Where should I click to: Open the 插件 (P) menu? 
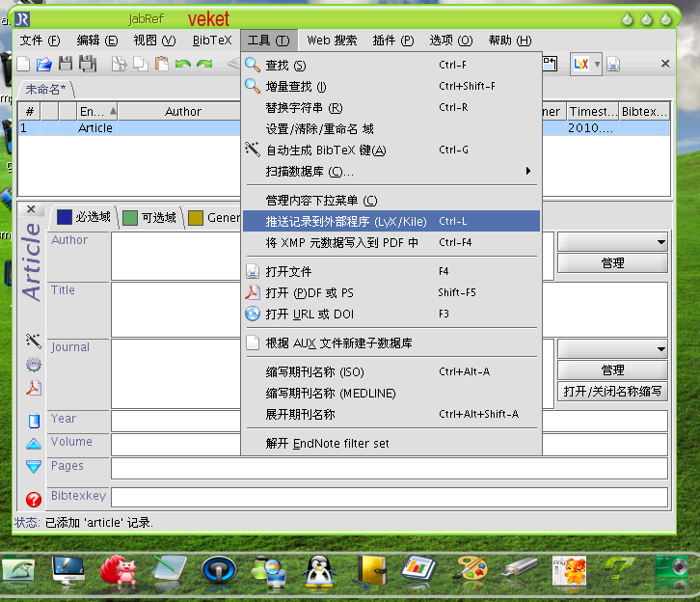[x=393, y=41]
